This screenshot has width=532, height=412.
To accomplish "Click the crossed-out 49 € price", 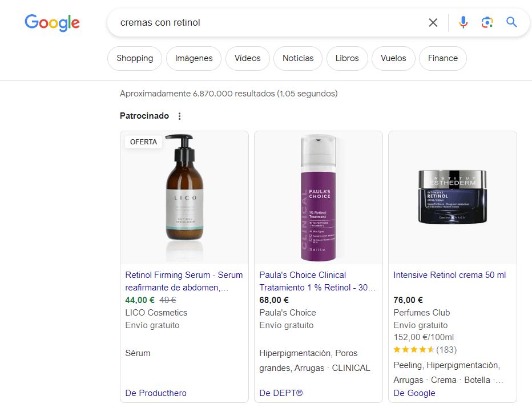I will pyautogui.click(x=168, y=300).
